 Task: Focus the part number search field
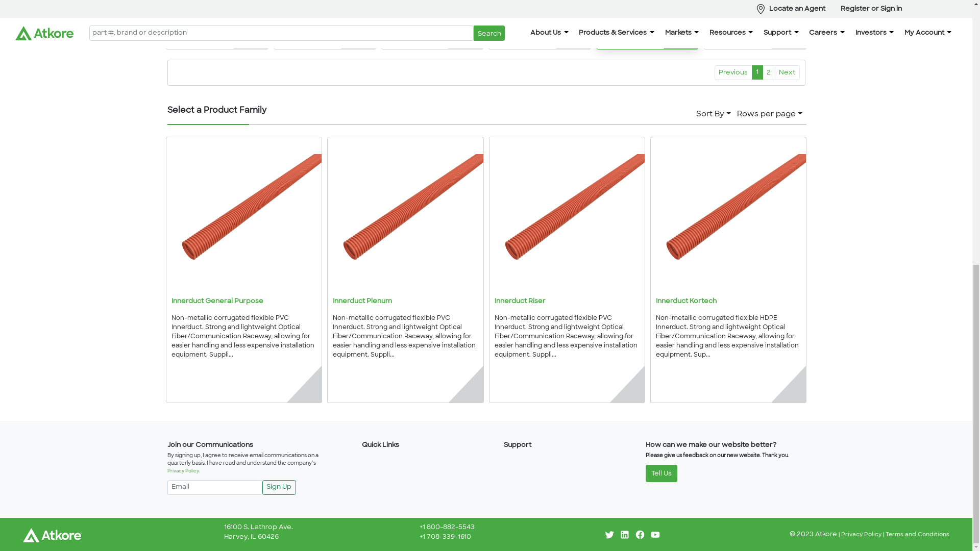pos(281,33)
